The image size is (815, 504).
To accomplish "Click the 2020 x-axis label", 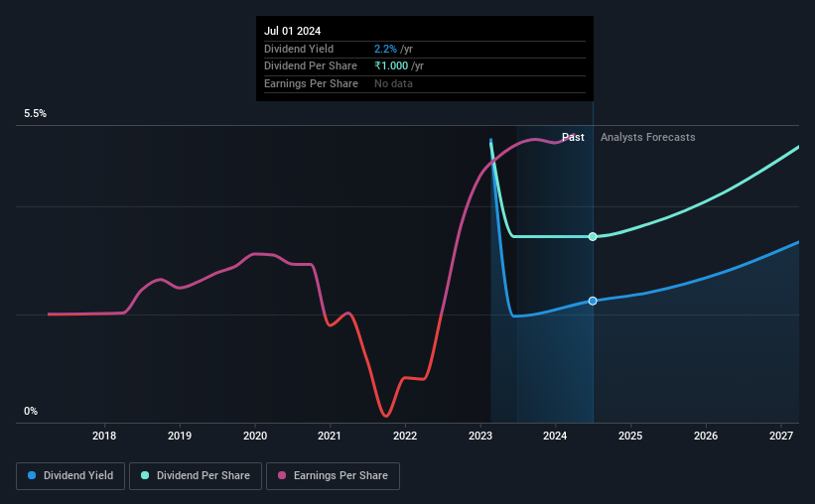I will (x=255, y=436).
